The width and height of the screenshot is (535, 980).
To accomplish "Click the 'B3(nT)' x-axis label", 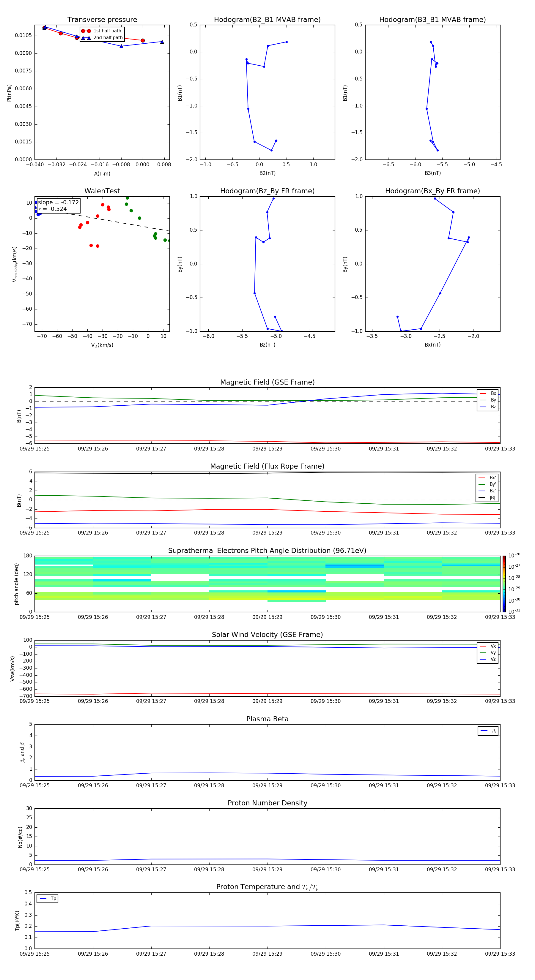I will pos(432,173).
